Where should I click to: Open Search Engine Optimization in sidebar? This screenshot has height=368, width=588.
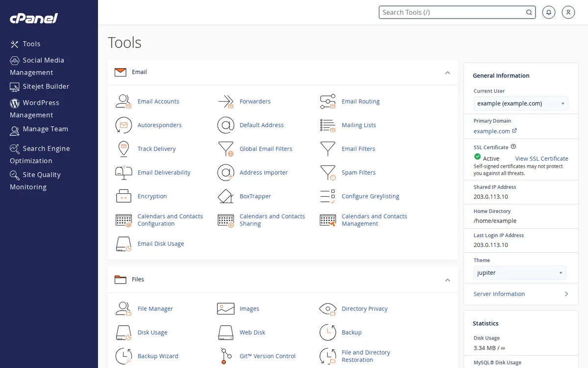tap(40, 155)
